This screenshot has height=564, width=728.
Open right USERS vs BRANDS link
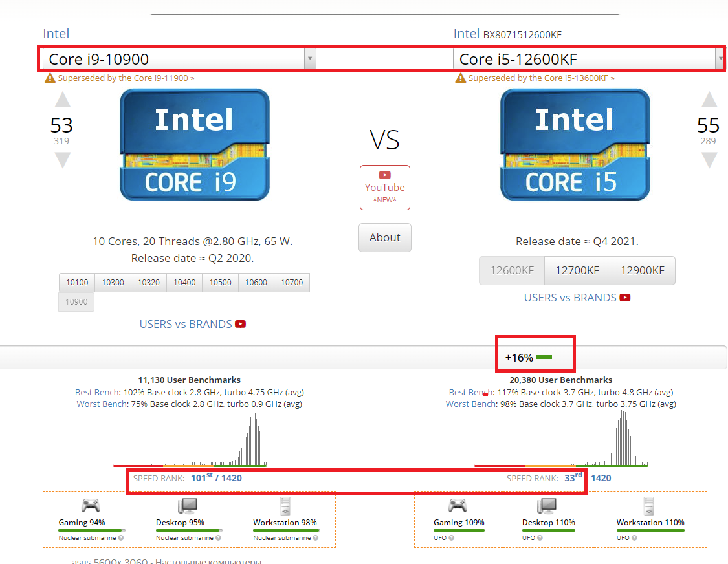(x=570, y=298)
